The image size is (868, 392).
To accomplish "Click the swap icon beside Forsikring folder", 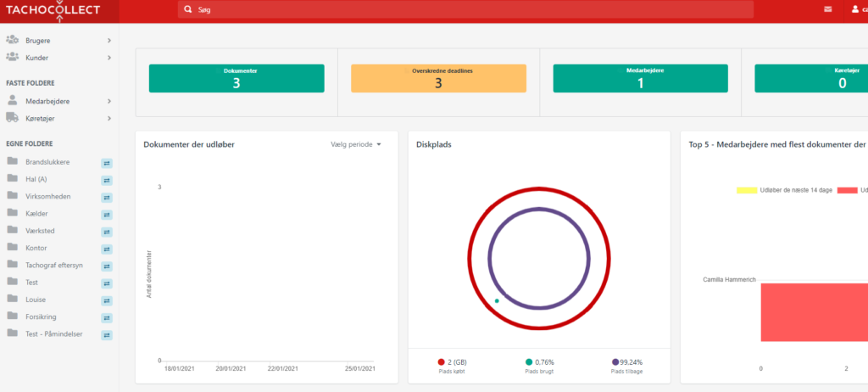I will [x=107, y=318].
